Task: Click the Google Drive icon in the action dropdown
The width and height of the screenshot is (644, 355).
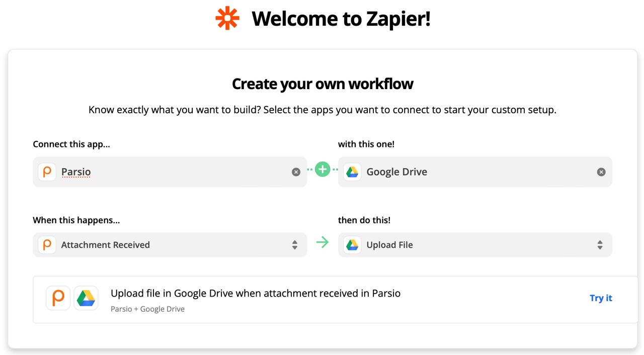Action: 352,245
